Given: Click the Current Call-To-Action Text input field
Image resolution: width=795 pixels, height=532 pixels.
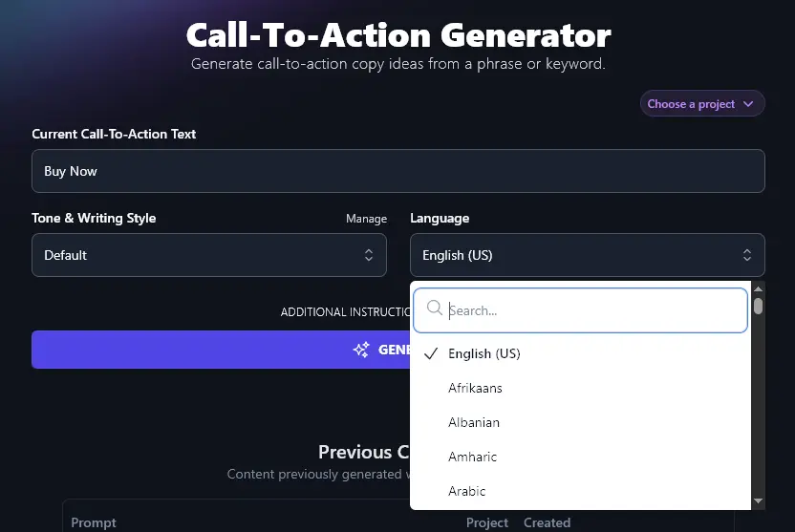Looking at the screenshot, I should (398, 171).
